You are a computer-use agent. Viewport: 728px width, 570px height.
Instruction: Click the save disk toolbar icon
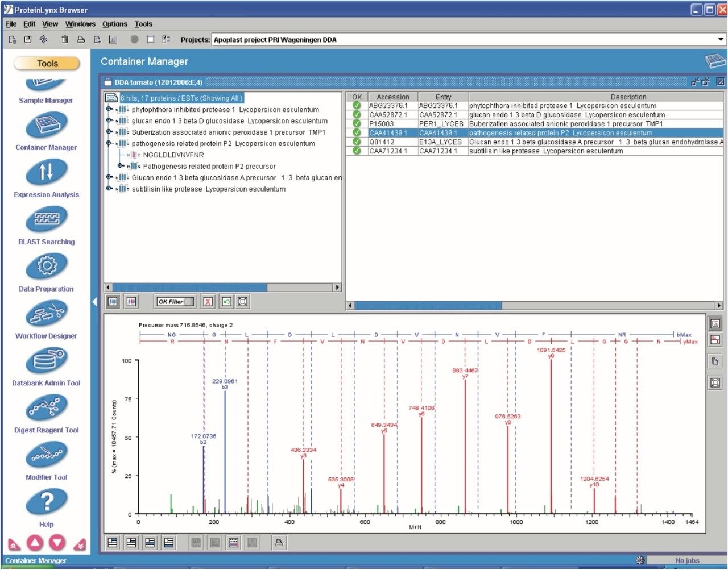[27, 39]
